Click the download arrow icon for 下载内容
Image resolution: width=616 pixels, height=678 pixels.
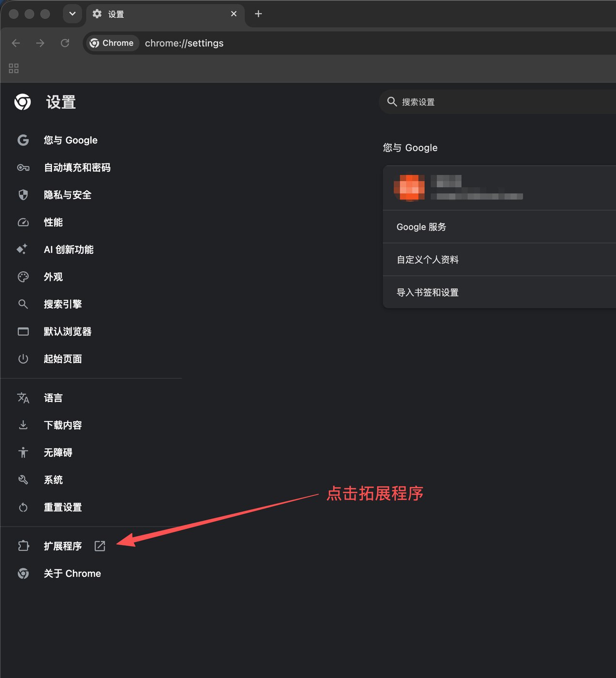tap(23, 425)
